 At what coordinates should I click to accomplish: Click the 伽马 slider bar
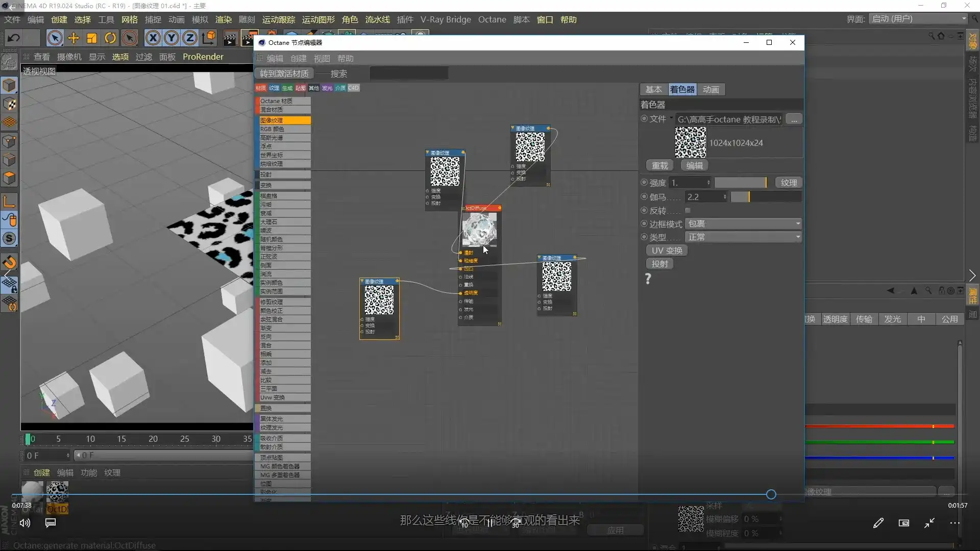click(766, 197)
